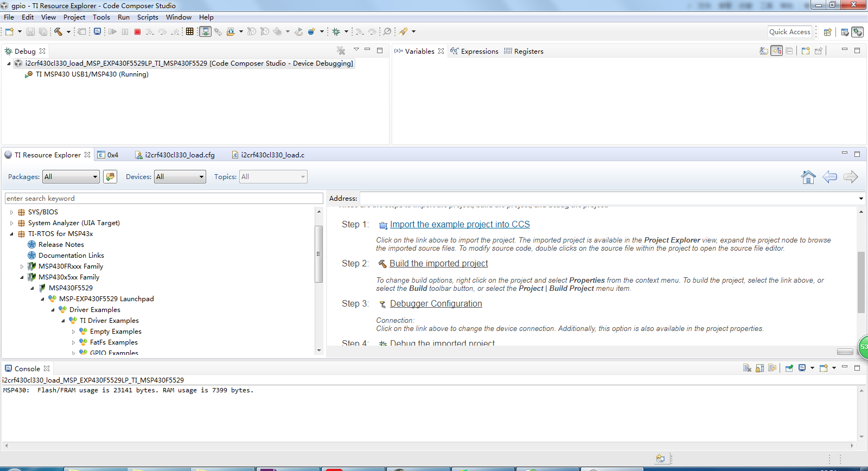The image size is (868, 471).
Task: Click the Open Console icon
Action: pyautogui.click(x=824, y=368)
